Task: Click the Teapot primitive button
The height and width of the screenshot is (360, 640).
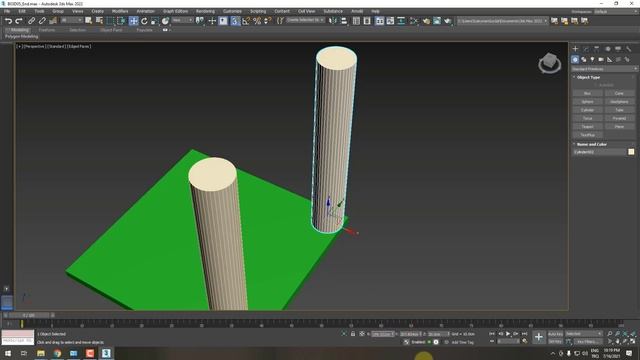Action: point(587,127)
